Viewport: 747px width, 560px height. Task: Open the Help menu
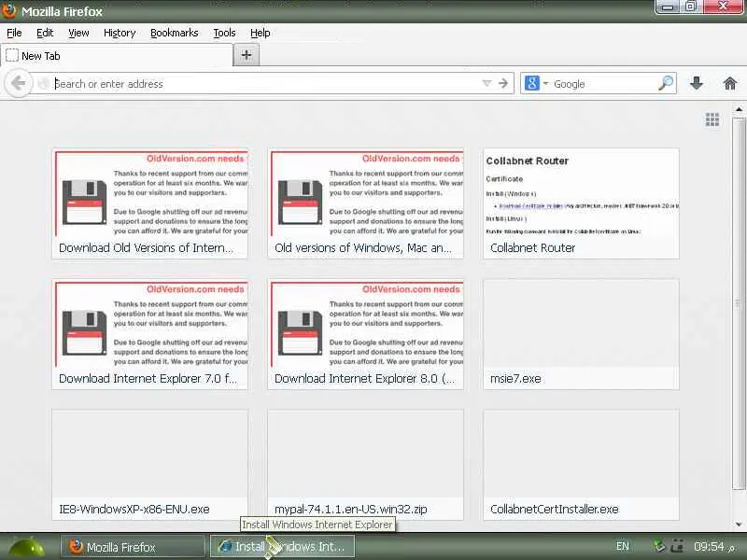click(261, 33)
